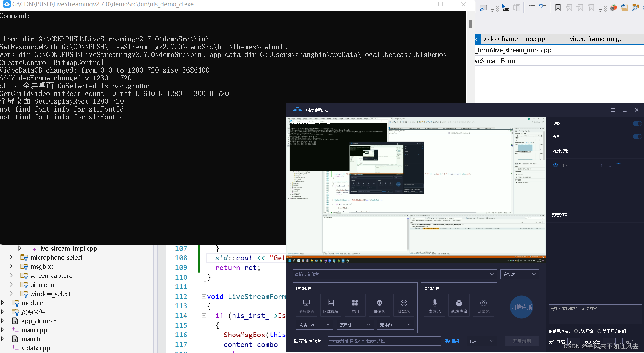Toggle the 视频 video switch
644x353 pixels.
tap(637, 124)
